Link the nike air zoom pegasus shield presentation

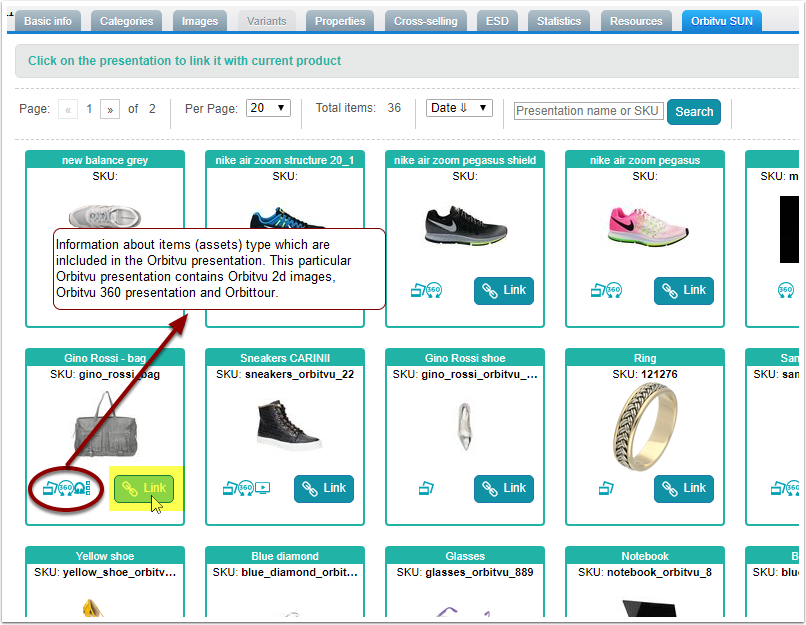pos(504,290)
